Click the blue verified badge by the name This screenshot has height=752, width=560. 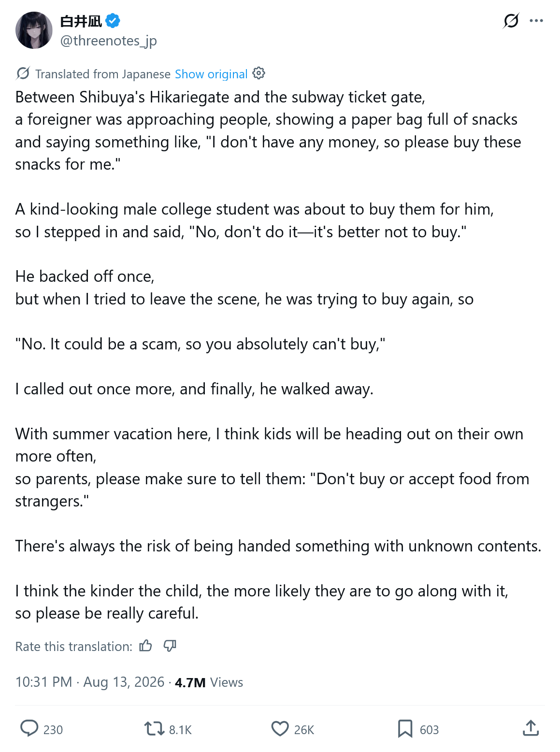coord(113,21)
